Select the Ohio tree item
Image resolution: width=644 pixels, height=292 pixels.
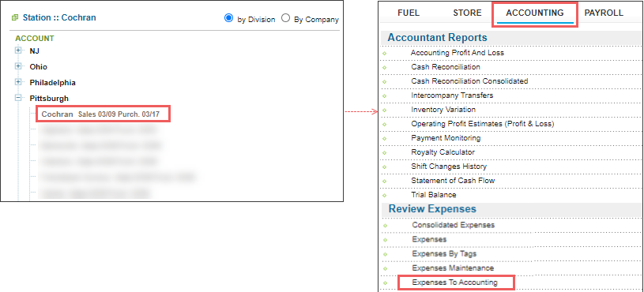(38, 67)
